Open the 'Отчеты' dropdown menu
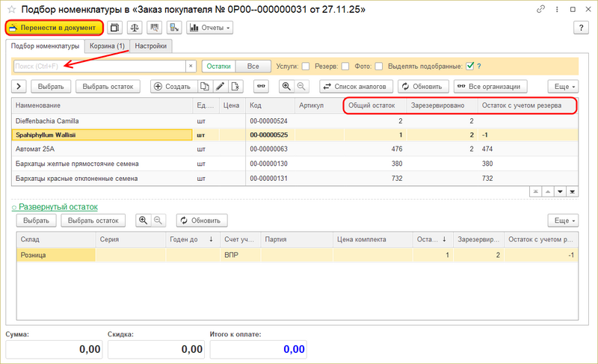This screenshot has width=598, height=364. click(x=209, y=28)
